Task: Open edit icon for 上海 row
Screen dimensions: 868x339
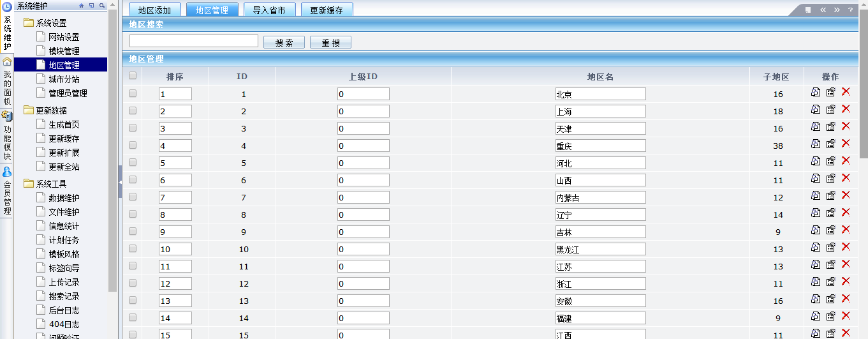Action: (830, 109)
